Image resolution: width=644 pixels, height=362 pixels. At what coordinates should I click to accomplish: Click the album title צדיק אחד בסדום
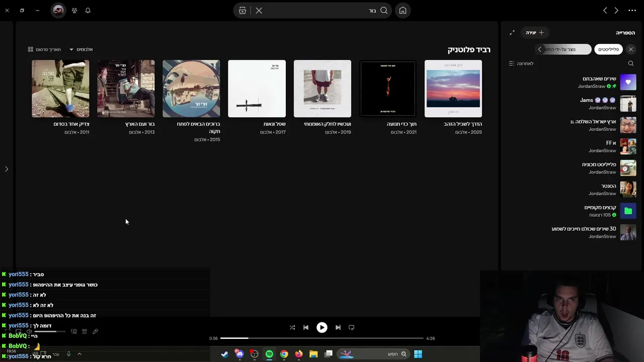(71, 124)
